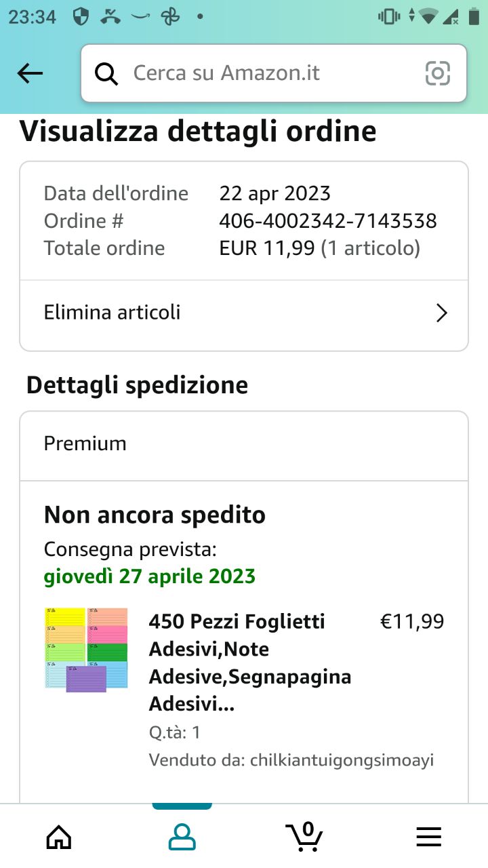Expand the Elimina articoli chevron

click(x=441, y=313)
